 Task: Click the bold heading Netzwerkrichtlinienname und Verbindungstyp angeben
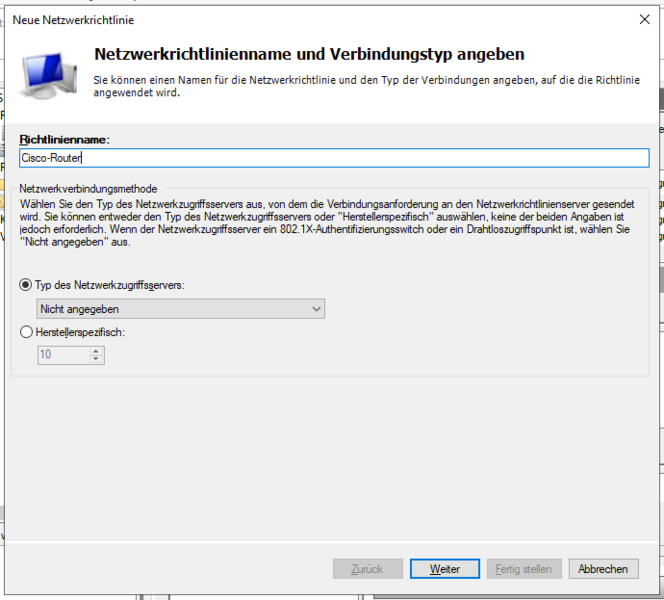click(308, 54)
